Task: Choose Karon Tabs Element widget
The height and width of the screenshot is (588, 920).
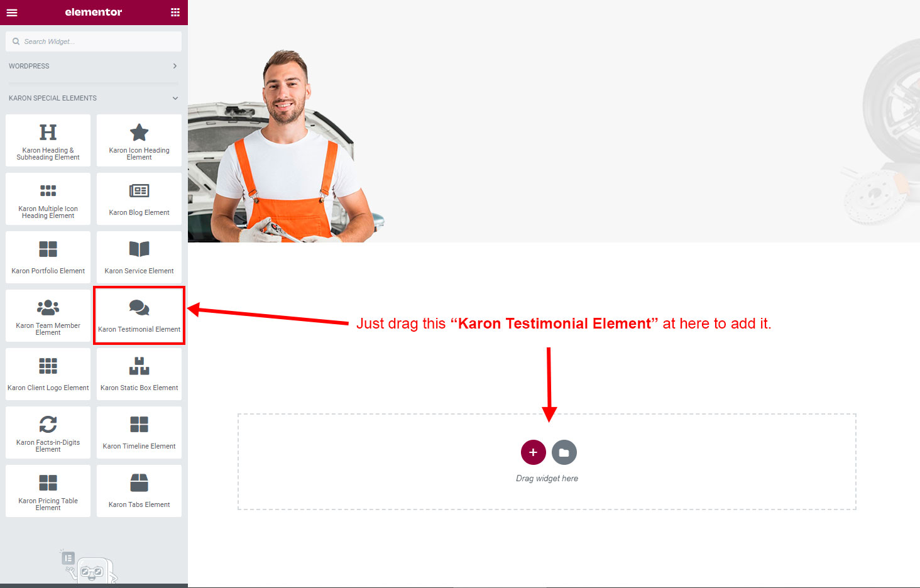Action: (139, 491)
